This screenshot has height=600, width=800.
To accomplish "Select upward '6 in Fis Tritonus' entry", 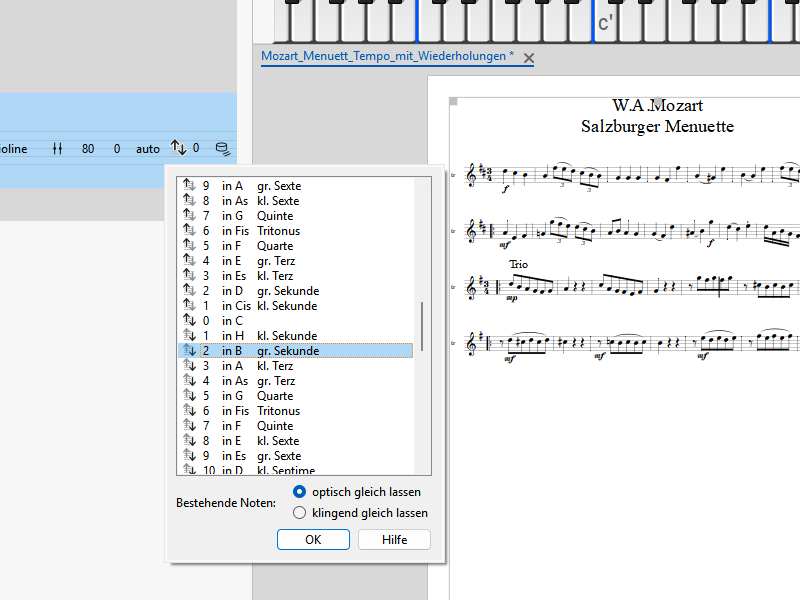I will tap(296, 231).
